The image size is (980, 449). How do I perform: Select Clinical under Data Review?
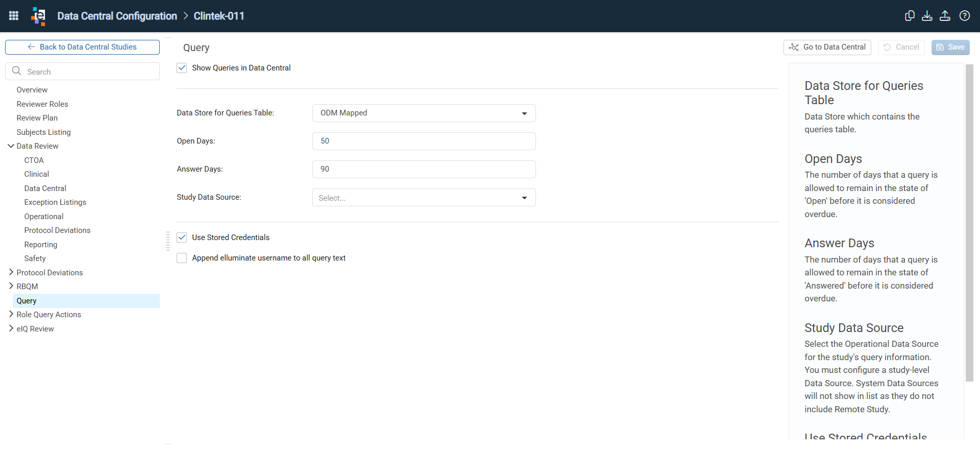pos(36,174)
